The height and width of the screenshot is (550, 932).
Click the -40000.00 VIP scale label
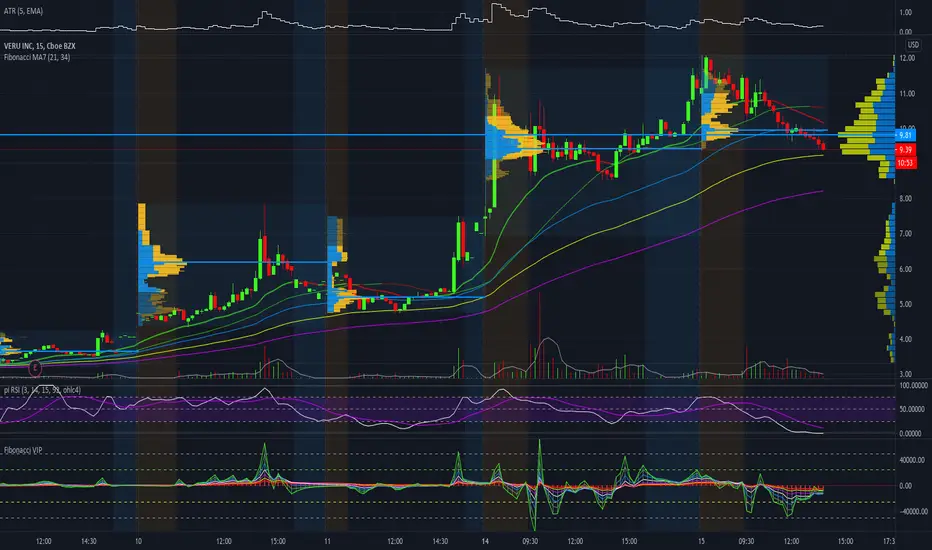[912, 511]
